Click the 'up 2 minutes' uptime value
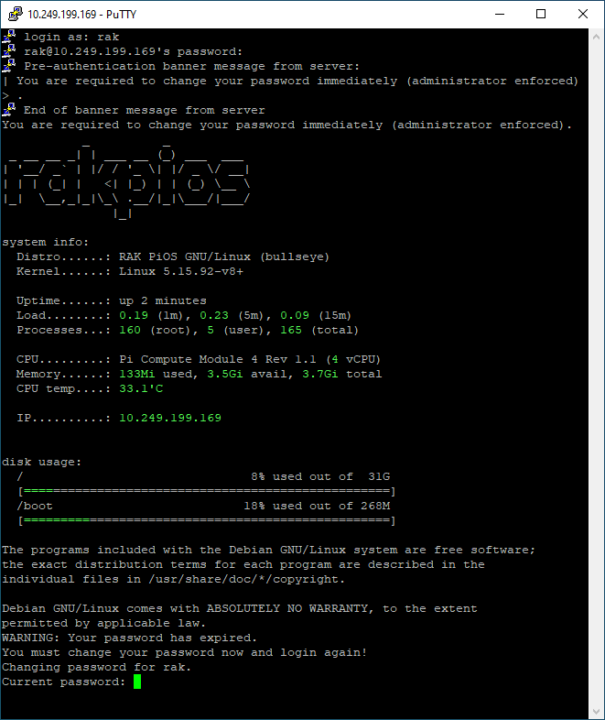 click(x=162, y=301)
